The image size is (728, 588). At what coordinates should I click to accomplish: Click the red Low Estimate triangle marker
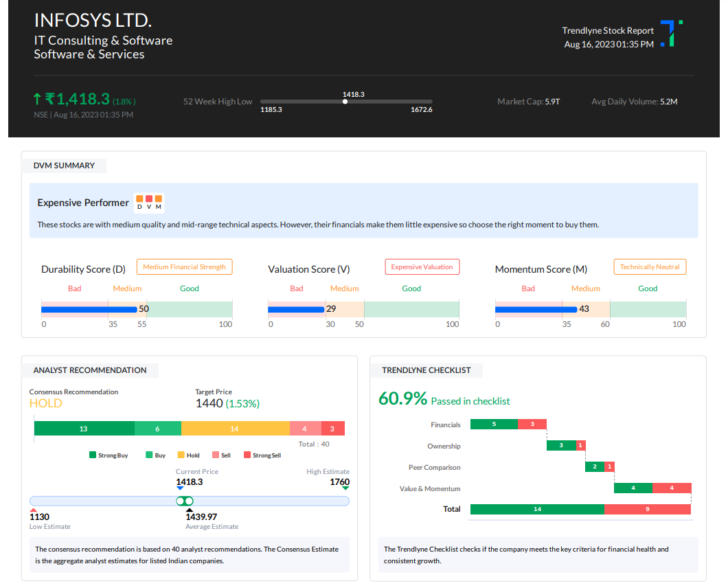point(33,510)
